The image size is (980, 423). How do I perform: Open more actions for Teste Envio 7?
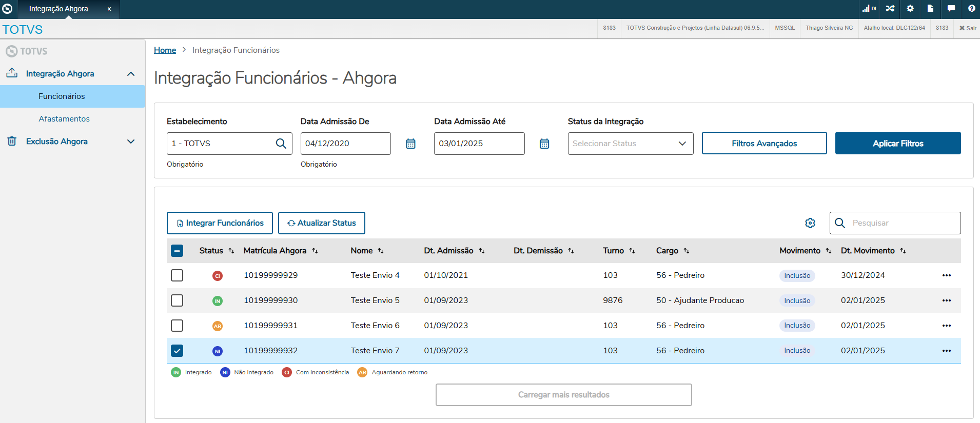(947, 351)
